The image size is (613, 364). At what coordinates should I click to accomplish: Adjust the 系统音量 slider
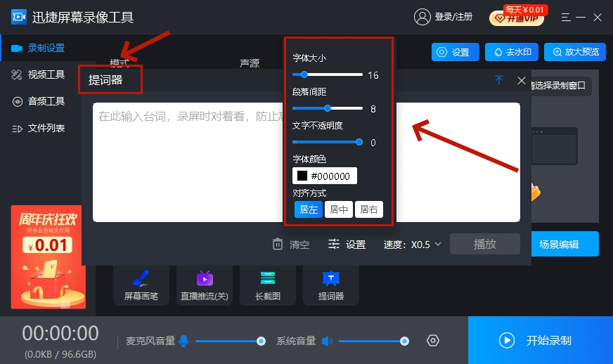tap(374, 342)
